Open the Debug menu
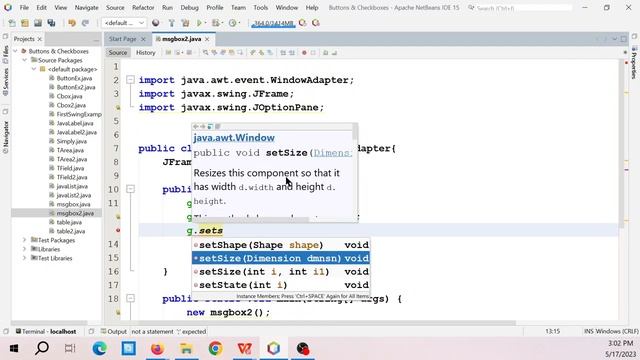The width and height of the screenshot is (640, 360). click(x=189, y=7)
